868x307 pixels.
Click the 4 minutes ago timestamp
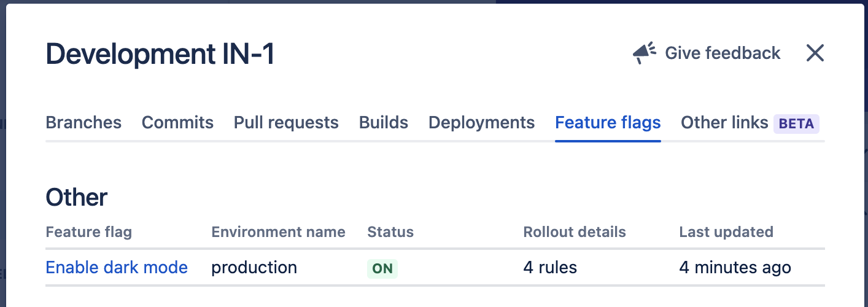(735, 268)
